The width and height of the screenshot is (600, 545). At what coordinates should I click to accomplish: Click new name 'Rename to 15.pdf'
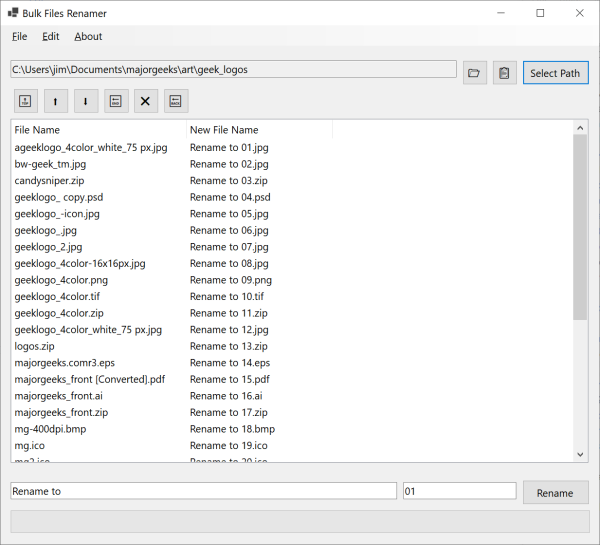[x=230, y=379]
